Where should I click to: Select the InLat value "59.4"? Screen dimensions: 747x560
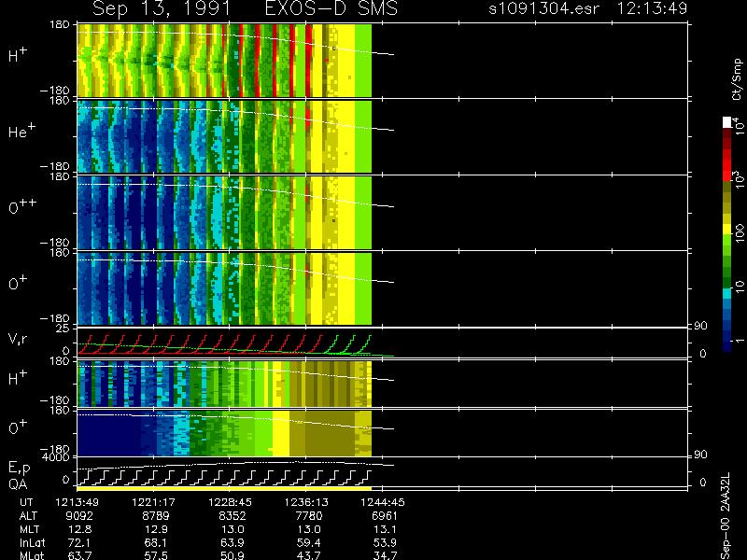(x=309, y=542)
